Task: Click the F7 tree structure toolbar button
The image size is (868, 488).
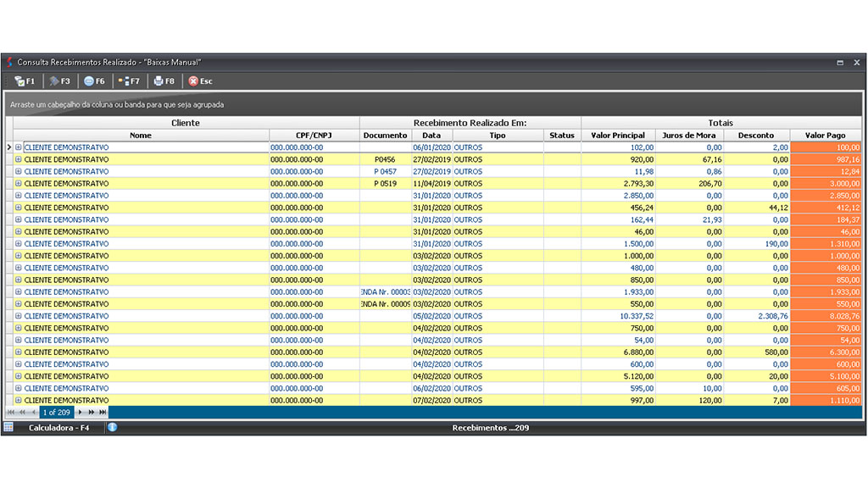Action: pos(129,81)
